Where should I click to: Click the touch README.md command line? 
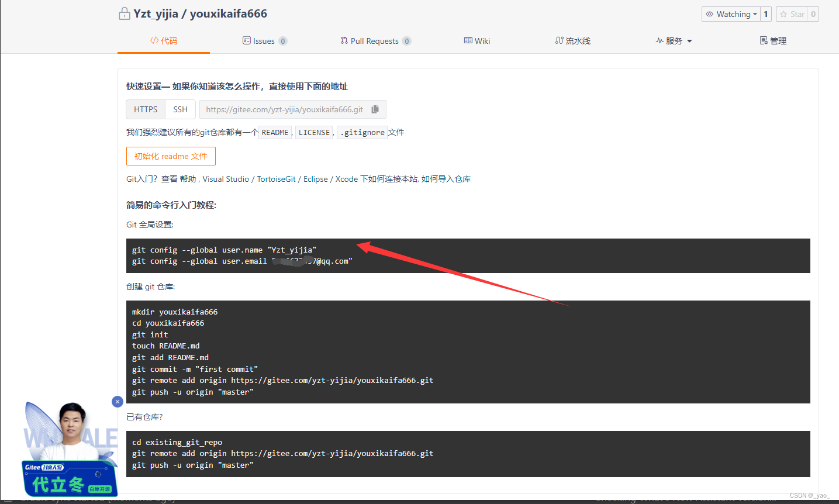coord(166,346)
